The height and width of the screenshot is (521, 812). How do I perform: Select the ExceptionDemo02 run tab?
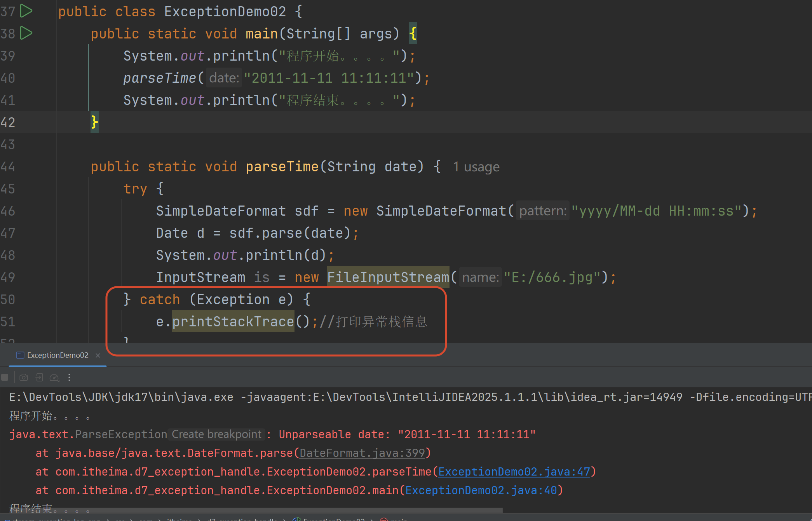tap(58, 355)
